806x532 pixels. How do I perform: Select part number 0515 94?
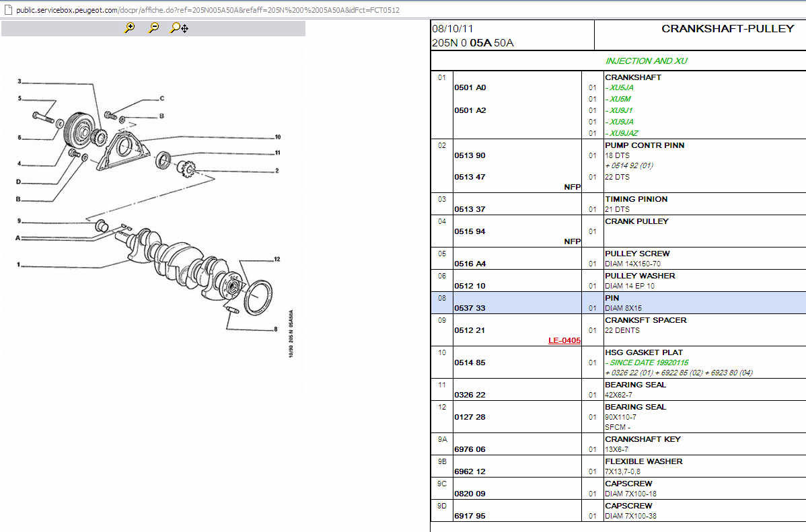[x=470, y=231]
